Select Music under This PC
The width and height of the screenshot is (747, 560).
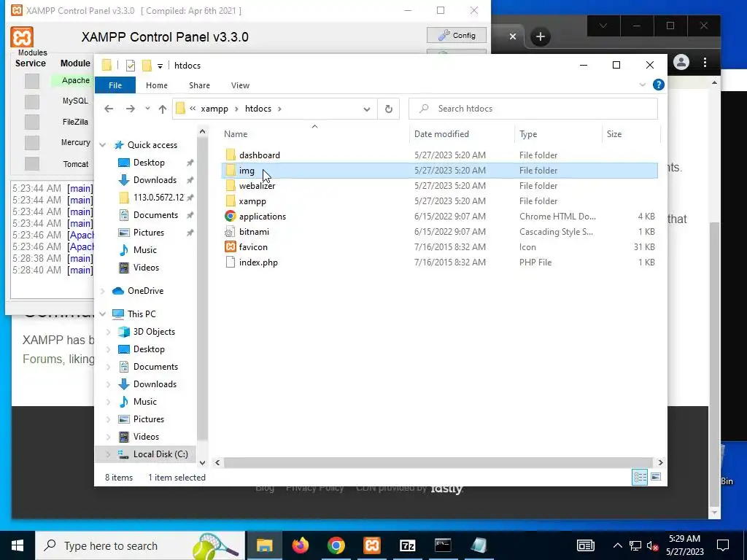pyautogui.click(x=145, y=402)
